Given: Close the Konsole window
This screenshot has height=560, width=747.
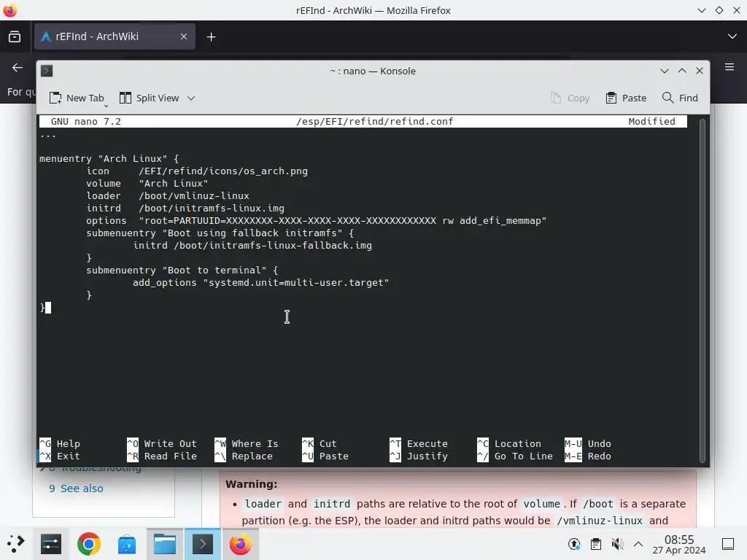Looking at the screenshot, I should [x=700, y=71].
